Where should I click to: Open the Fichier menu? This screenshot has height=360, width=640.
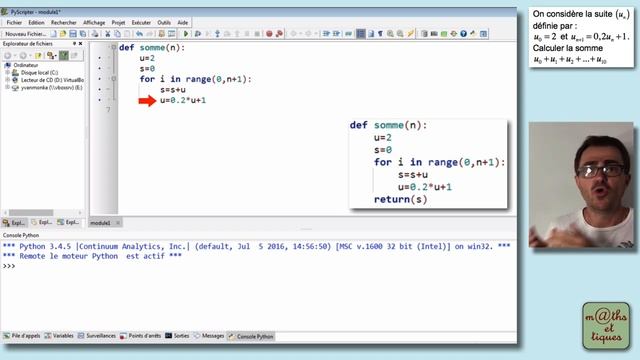click(14, 22)
